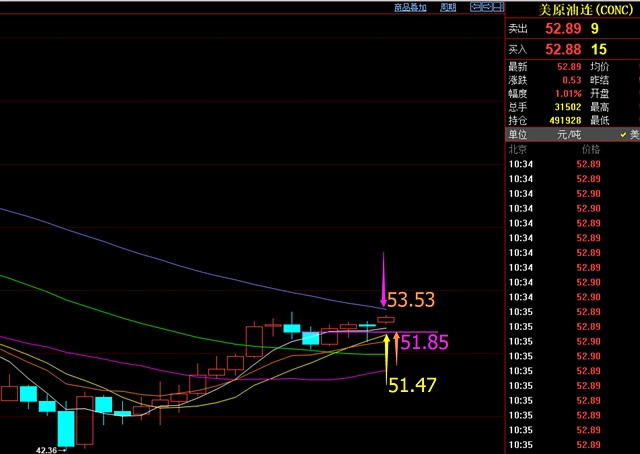
Task: Click the 昨结 label
Action: (600, 80)
